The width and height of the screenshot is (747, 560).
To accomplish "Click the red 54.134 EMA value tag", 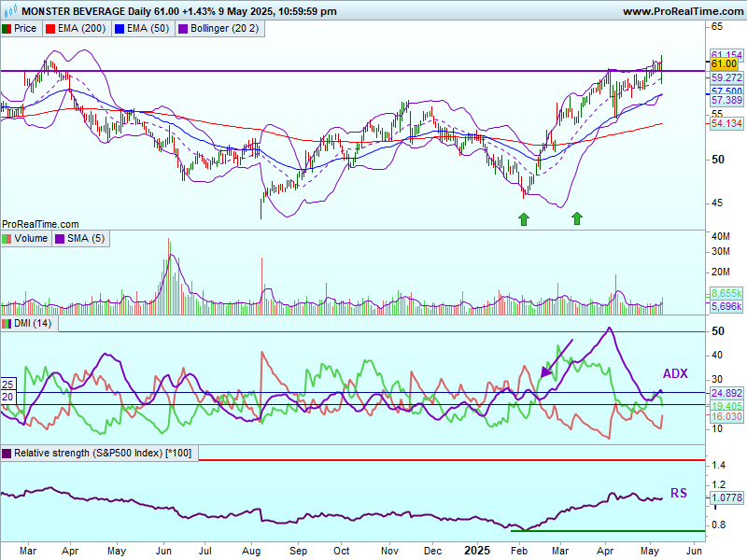I will tap(726, 123).
